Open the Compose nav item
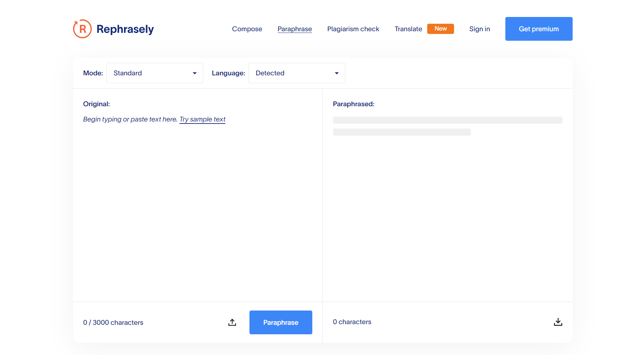The image size is (644, 355). (x=247, y=29)
